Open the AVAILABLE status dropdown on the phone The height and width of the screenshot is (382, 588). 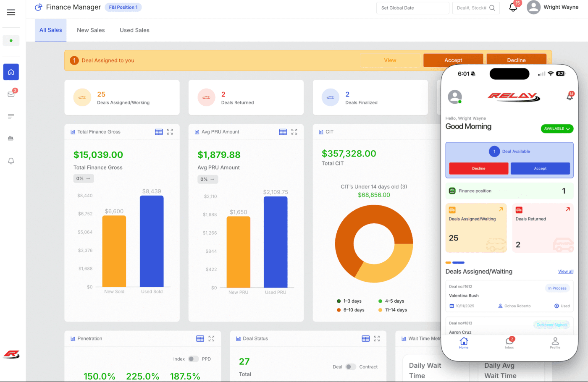tap(557, 129)
